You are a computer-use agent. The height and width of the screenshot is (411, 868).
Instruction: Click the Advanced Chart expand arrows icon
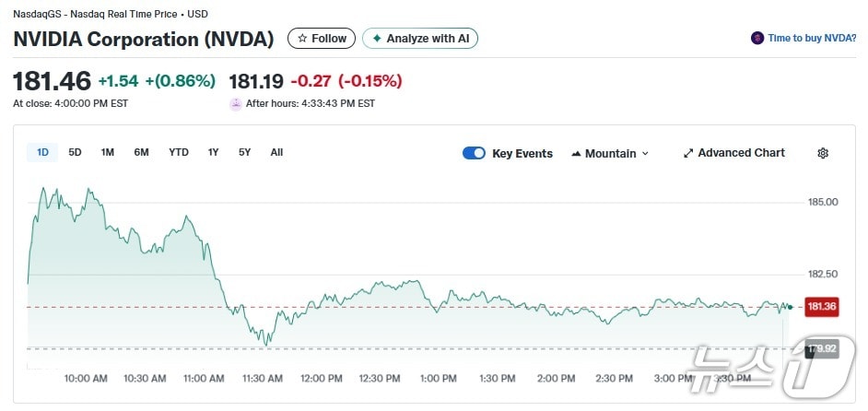click(x=687, y=153)
